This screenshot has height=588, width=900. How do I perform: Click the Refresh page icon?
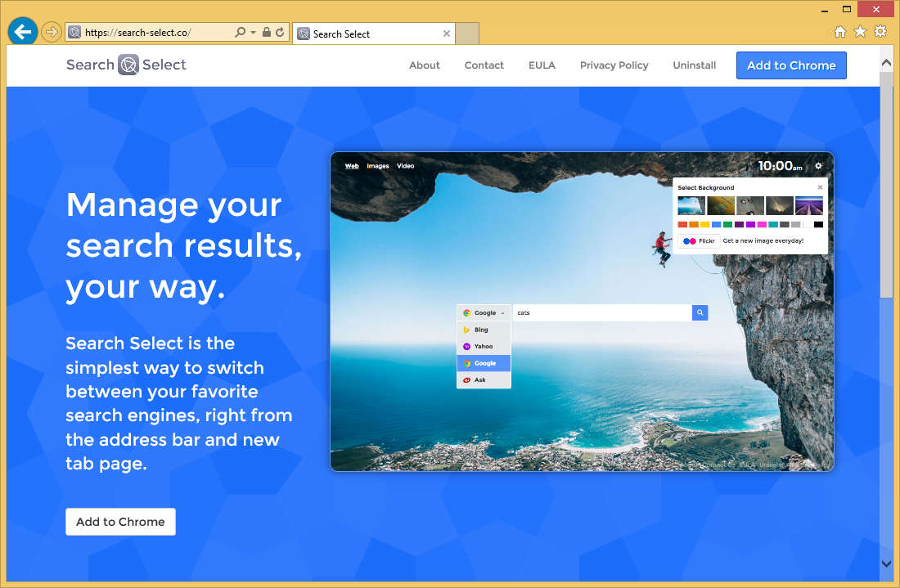[x=280, y=32]
